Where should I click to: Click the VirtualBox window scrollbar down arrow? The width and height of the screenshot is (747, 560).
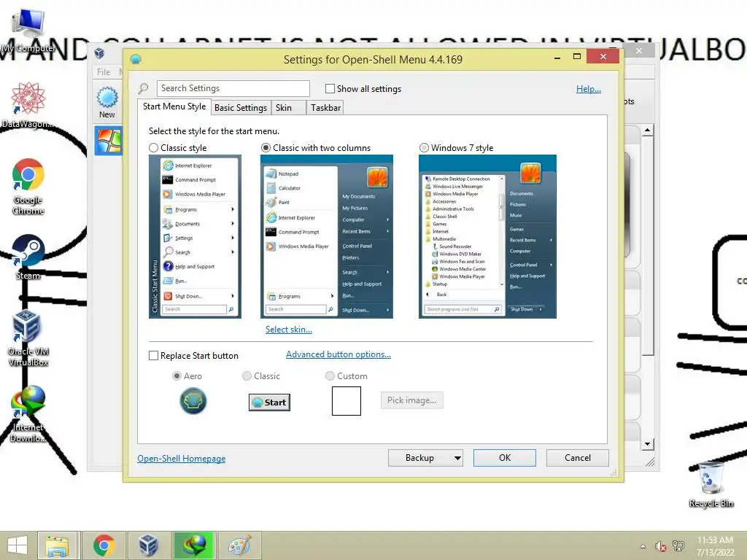647,444
